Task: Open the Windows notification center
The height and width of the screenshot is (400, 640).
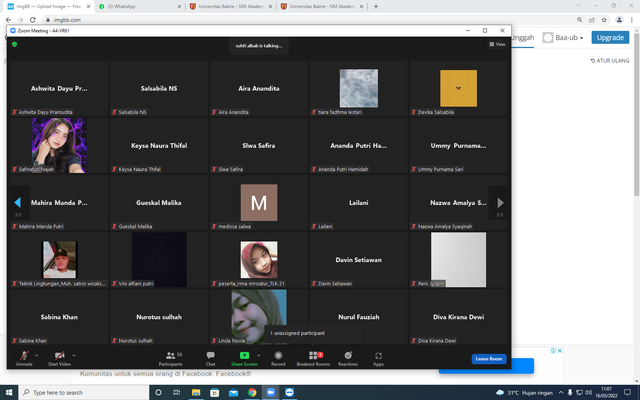Action: (628, 393)
